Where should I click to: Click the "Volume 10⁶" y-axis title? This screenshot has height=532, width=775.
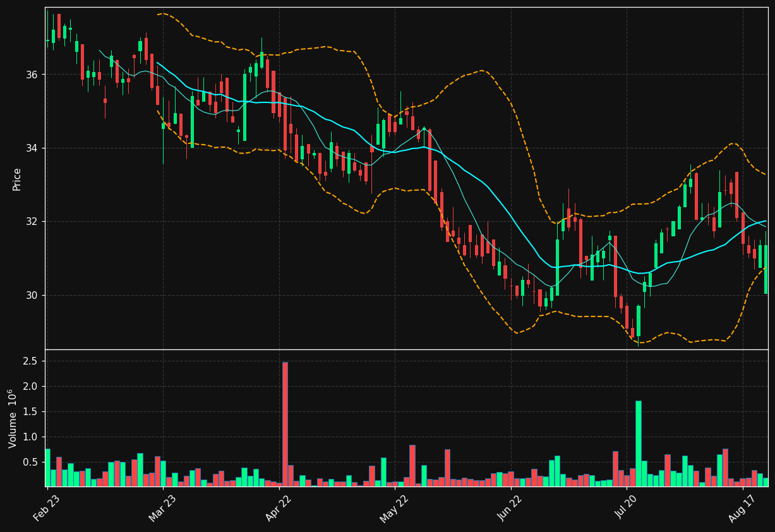click(14, 418)
